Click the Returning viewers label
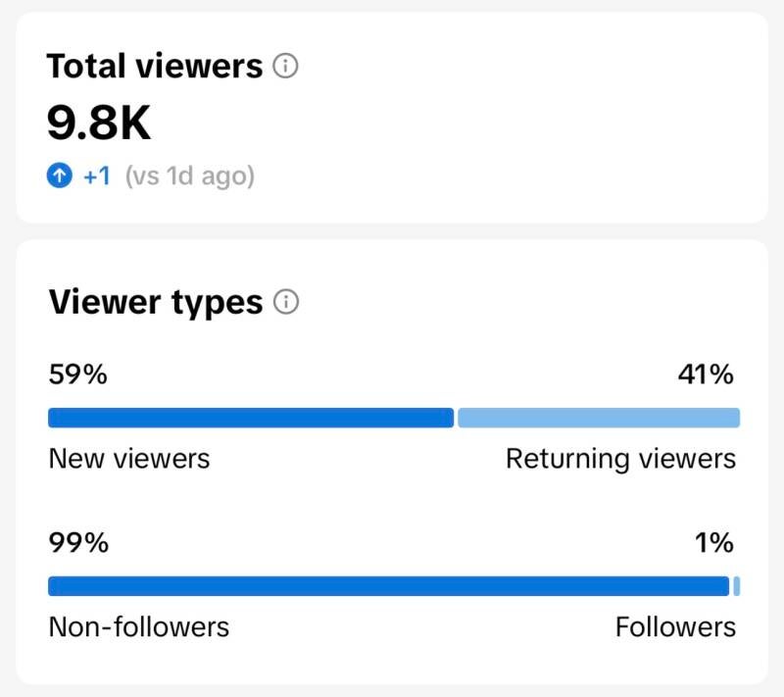Image resolution: width=784 pixels, height=697 pixels. point(620,459)
